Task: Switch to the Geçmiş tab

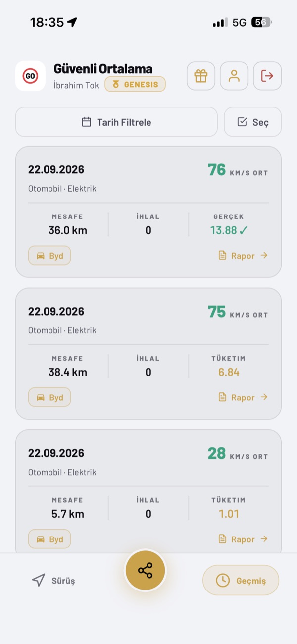Action: pyautogui.click(x=241, y=580)
